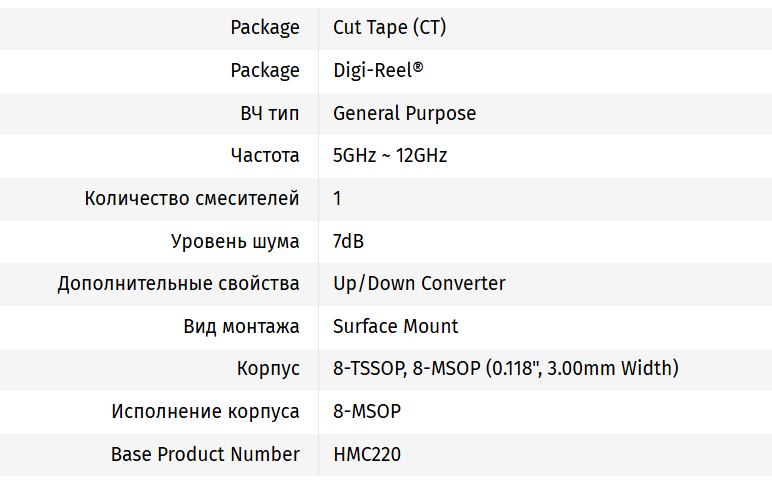Viewport: 772px width, 489px height.
Task: Click the "Частота" row label
Action: (x=264, y=156)
